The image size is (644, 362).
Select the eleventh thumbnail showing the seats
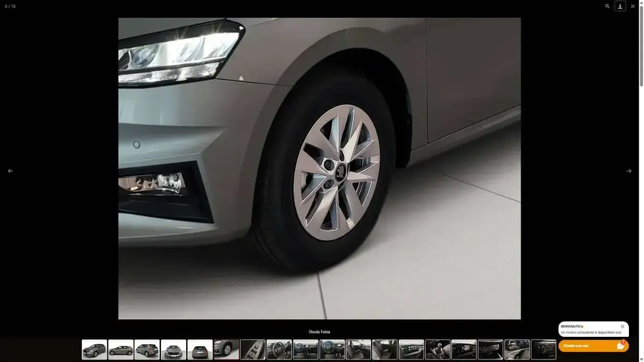click(x=358, y=350)
